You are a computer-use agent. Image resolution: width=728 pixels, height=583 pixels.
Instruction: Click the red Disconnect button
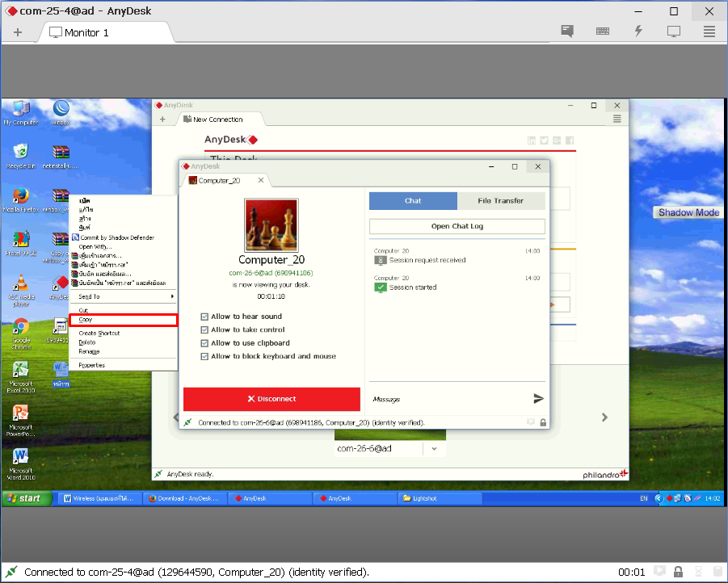tap(271, 399)
